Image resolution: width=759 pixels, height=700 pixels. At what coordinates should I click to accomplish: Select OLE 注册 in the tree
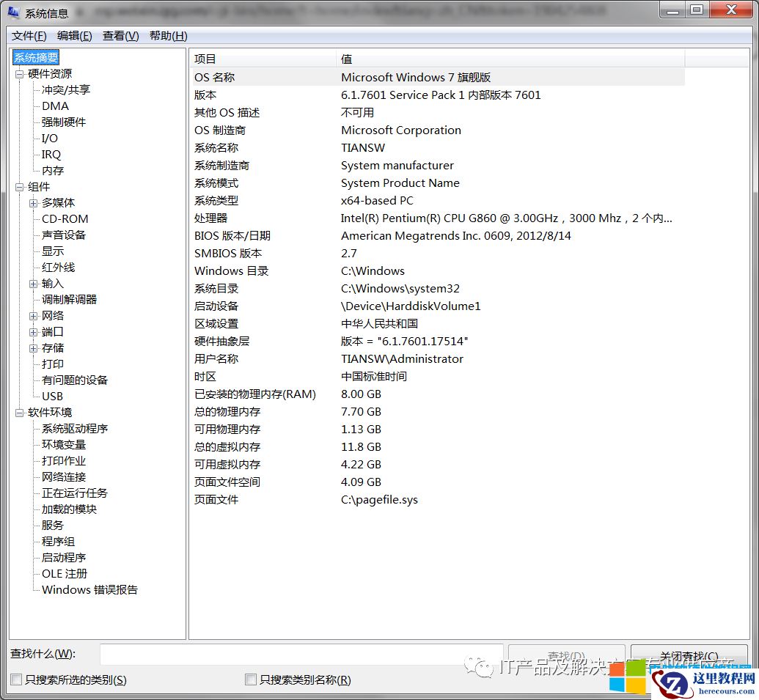65,574
